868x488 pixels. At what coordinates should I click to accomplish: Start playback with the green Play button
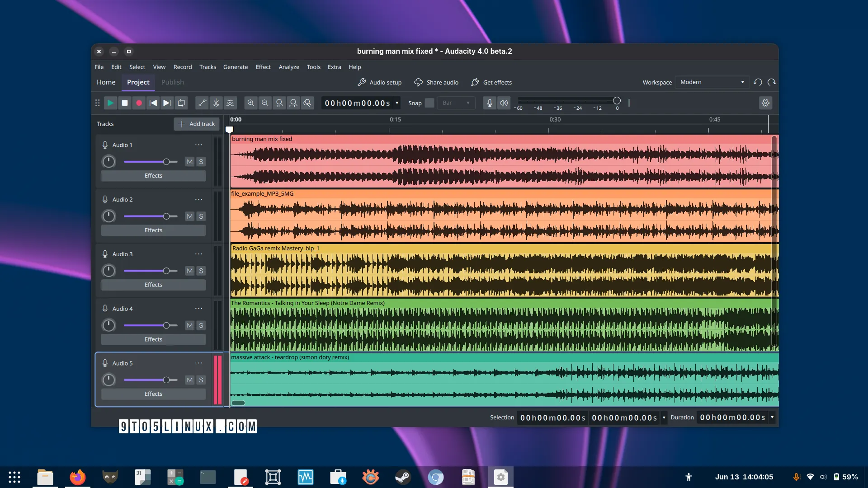(110, 103)
